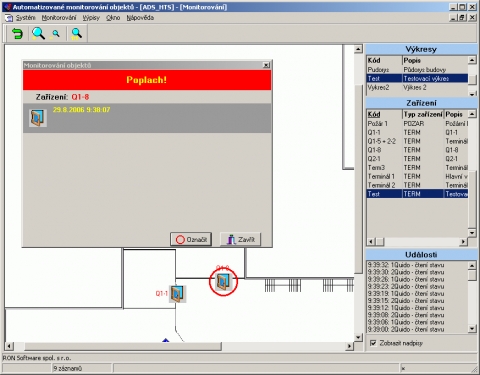Click the large zoom-in magnifier icon
The image size is (480, 375).
(38, 34)
